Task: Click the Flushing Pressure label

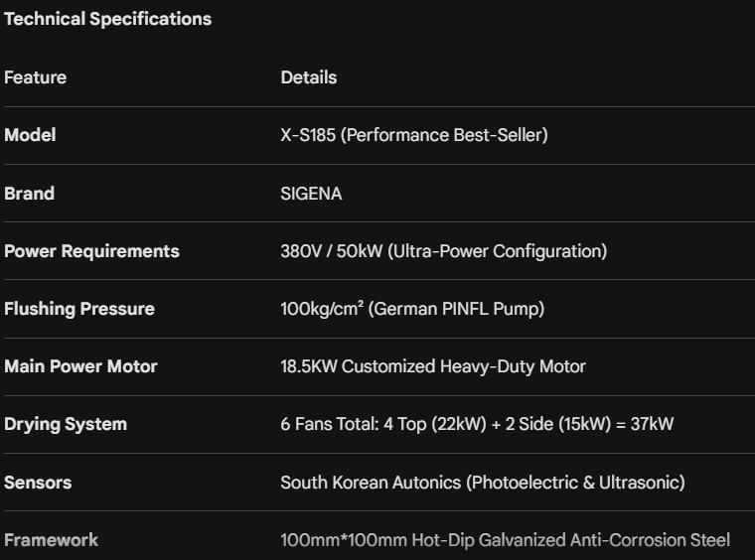Action: pos(78,309)
